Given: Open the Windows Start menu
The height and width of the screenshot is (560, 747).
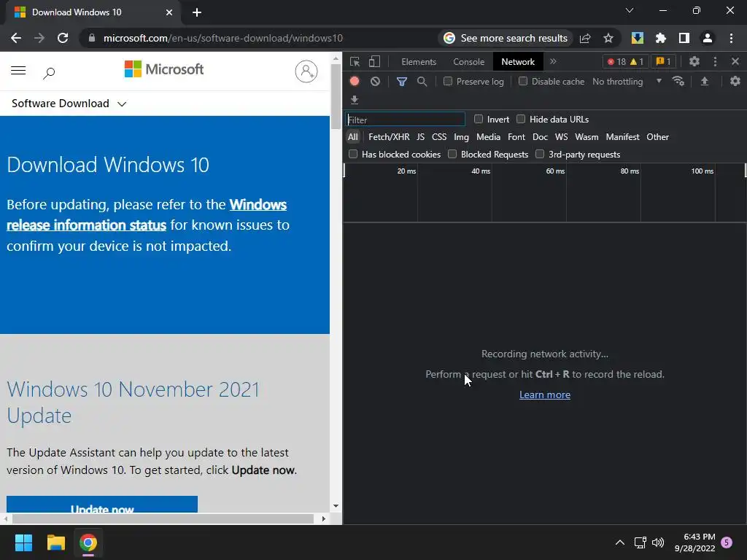Looking at the screenshot, I should coord(23,542).
